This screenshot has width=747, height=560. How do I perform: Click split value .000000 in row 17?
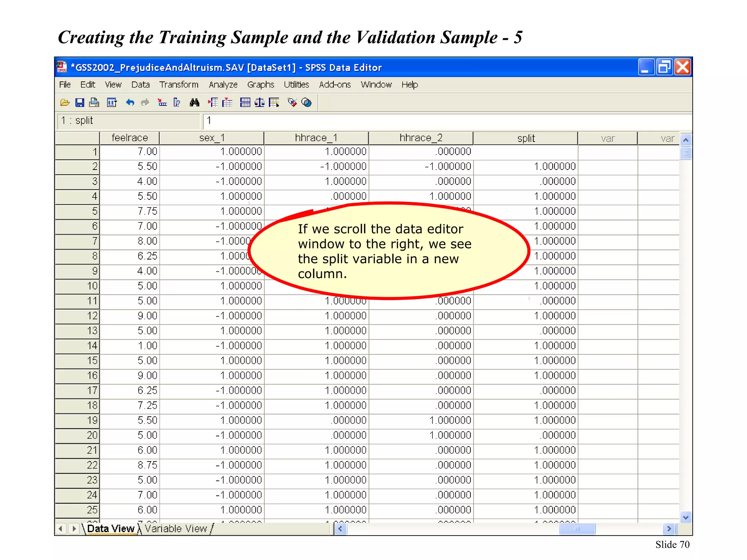(x=526, y=390)
